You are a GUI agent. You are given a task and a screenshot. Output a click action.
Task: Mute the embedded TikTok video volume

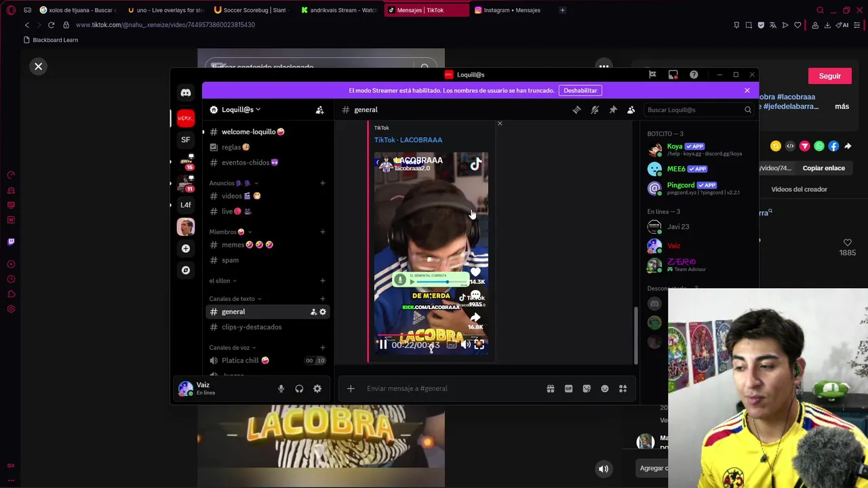pyautogui.click(x=465, y=344)
